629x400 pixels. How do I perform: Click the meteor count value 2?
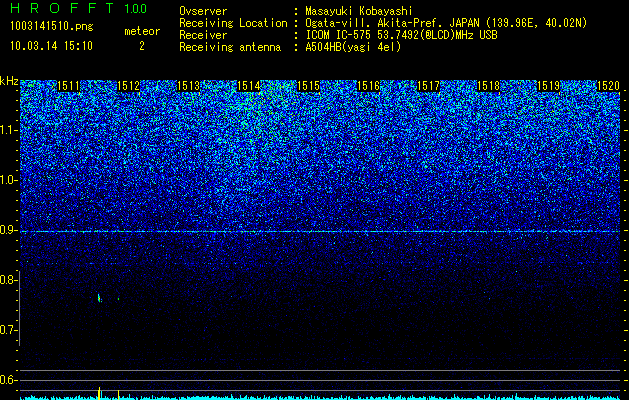[142, 46]
